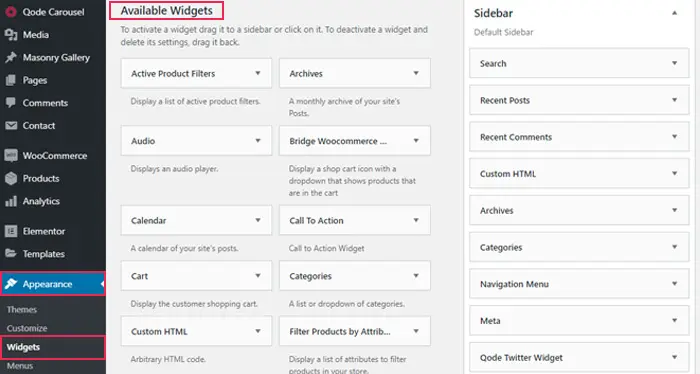Image resolution: width=700 pixels, height=374 pixels.
Task: Select the Appearance menu item
Action: tap(53, 284)
